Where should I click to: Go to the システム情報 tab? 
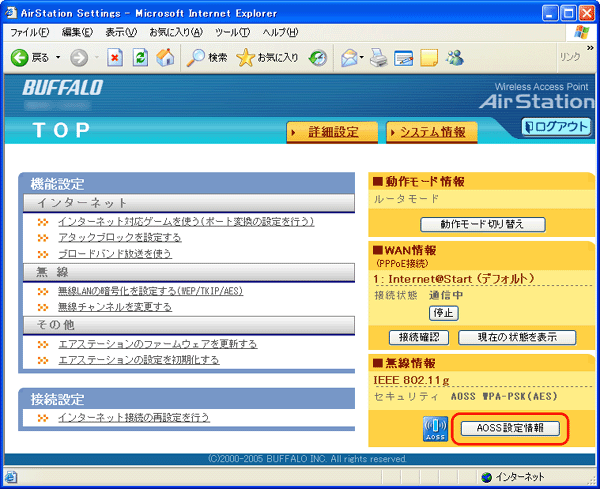tap(432, 132)
